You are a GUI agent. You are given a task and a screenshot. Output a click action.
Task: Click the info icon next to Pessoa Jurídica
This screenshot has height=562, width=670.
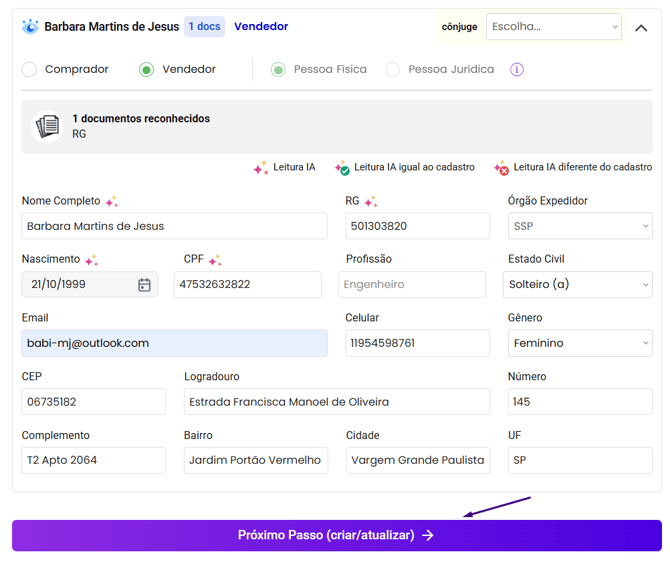pos(517,70)
